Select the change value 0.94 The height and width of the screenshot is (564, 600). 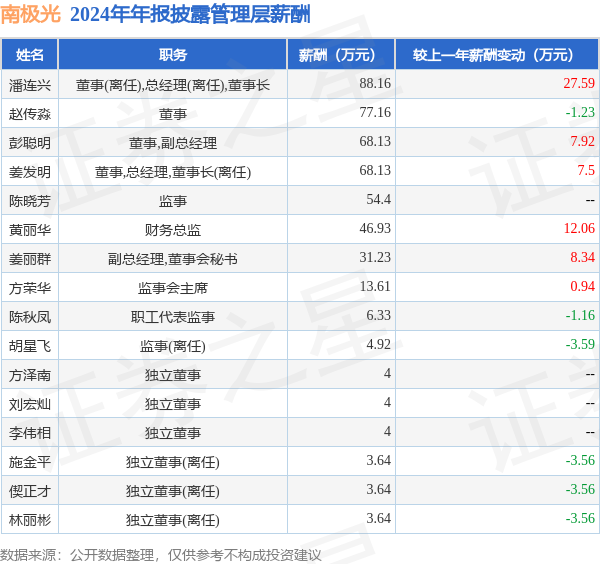click(x=582, y=287)
